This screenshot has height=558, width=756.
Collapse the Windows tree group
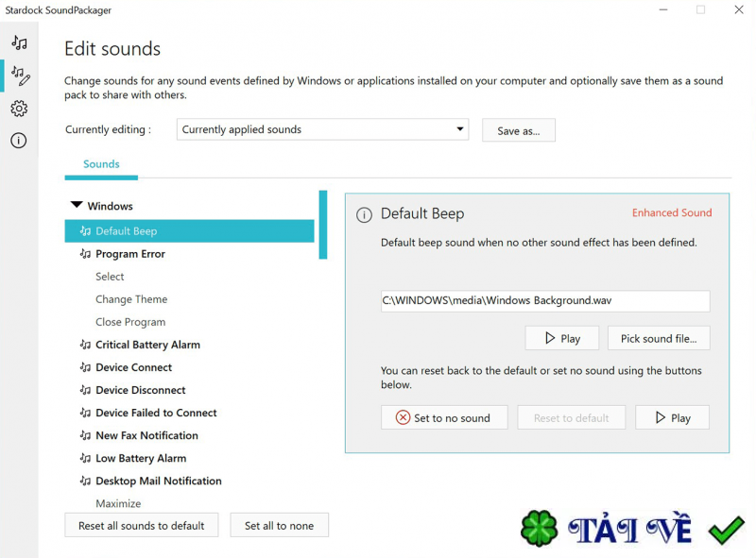click(77, 205)
